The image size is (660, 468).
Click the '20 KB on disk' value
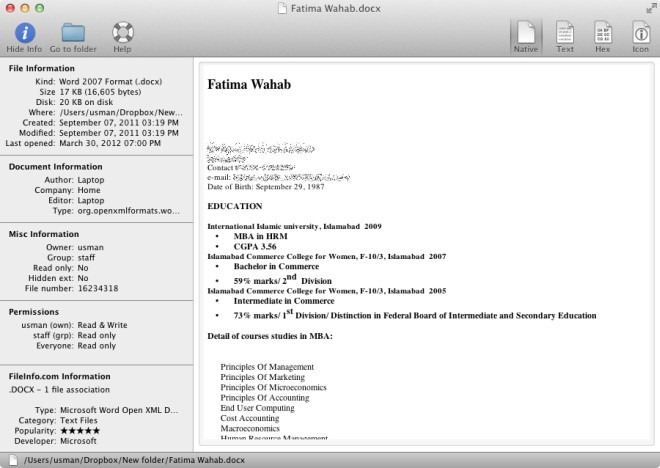pyautogui.click(x=86, y=102)
